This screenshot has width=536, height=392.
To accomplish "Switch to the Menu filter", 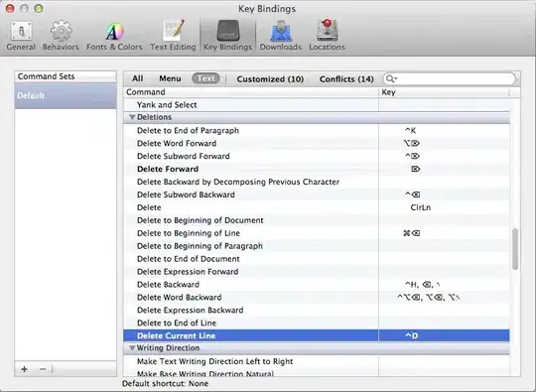I will pos(170,78).
